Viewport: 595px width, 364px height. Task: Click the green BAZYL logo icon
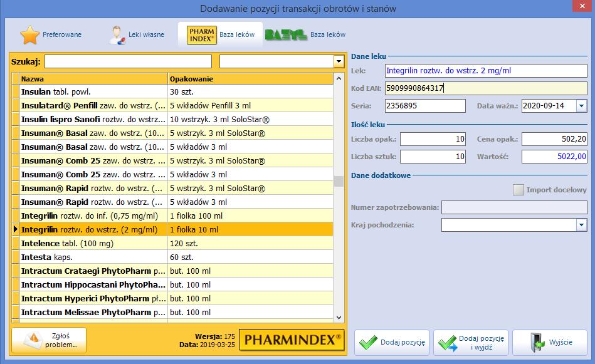[286, 35]
